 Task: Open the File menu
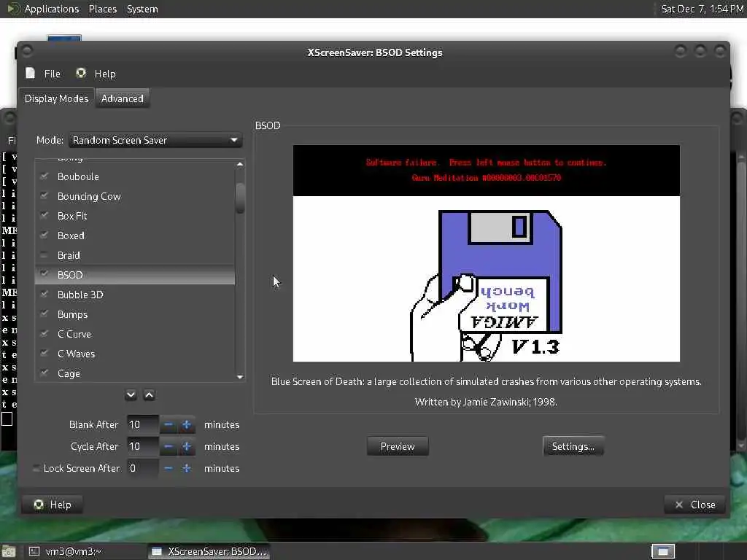(52, 74)
